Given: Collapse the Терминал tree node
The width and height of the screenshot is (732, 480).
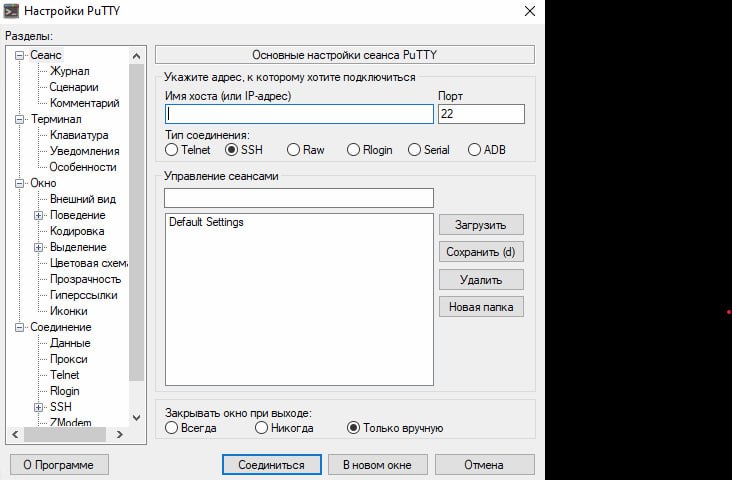Looking at the screenshot, I should click(19, 120).
